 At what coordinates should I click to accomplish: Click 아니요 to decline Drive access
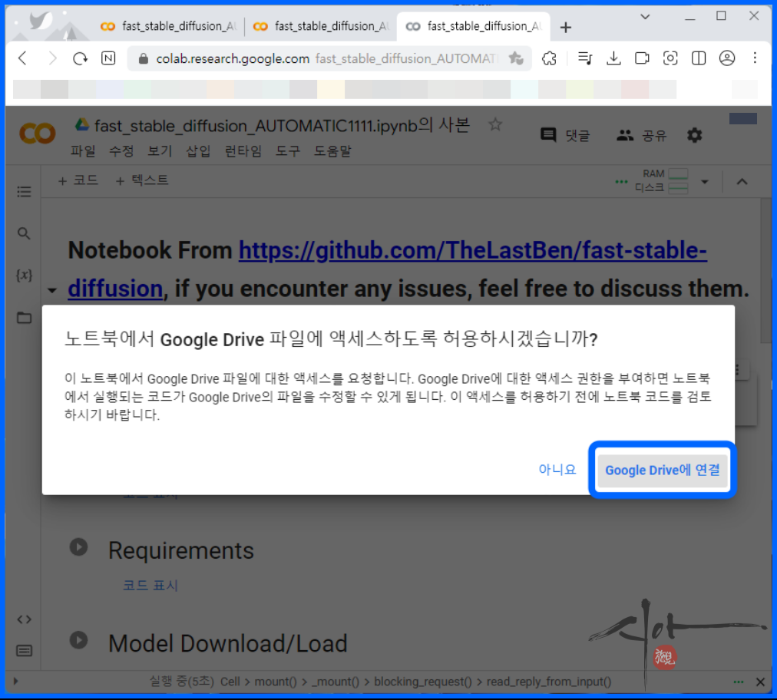557,469
